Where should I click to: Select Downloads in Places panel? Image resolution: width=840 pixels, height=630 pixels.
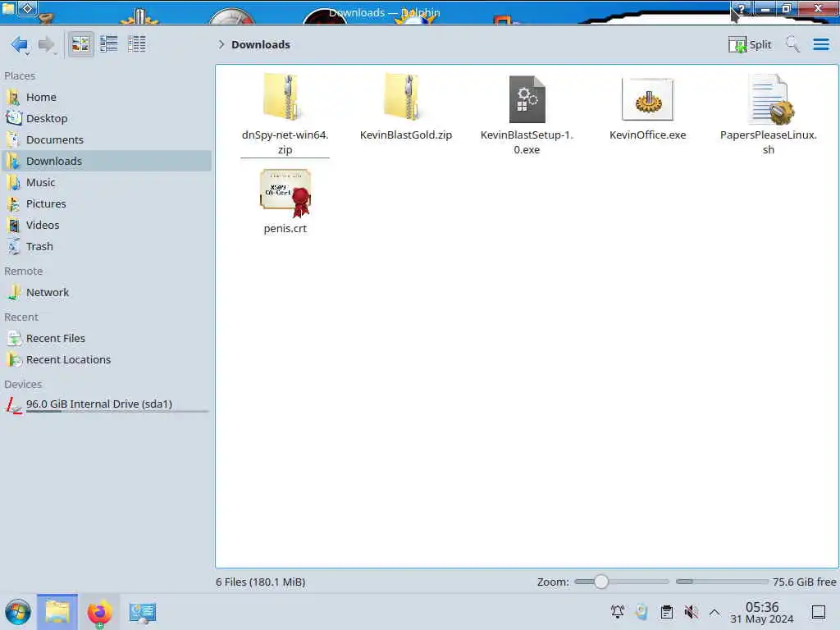coord(106,162)
